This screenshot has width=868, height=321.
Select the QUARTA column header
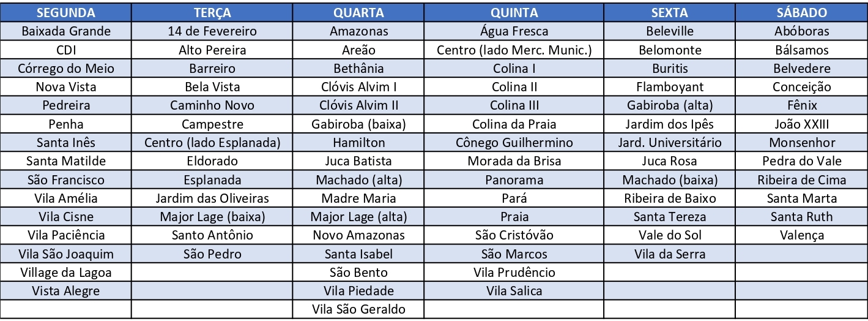[x=358, y=13]
